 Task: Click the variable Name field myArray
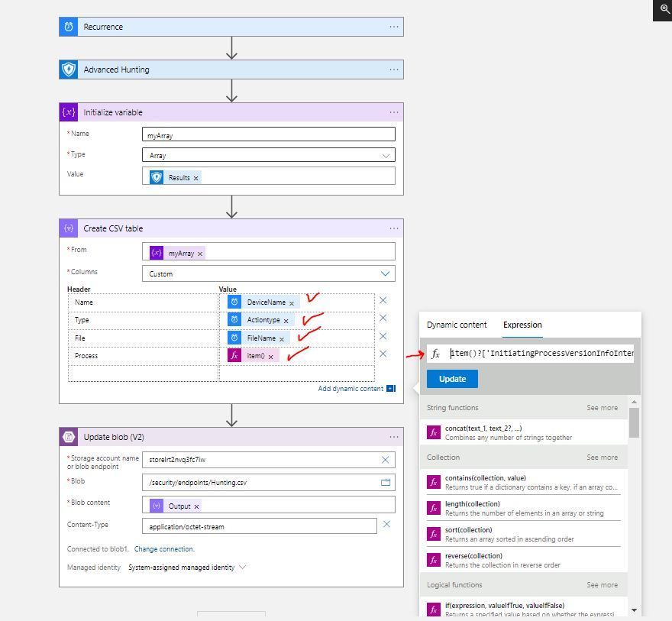[268, 134]
